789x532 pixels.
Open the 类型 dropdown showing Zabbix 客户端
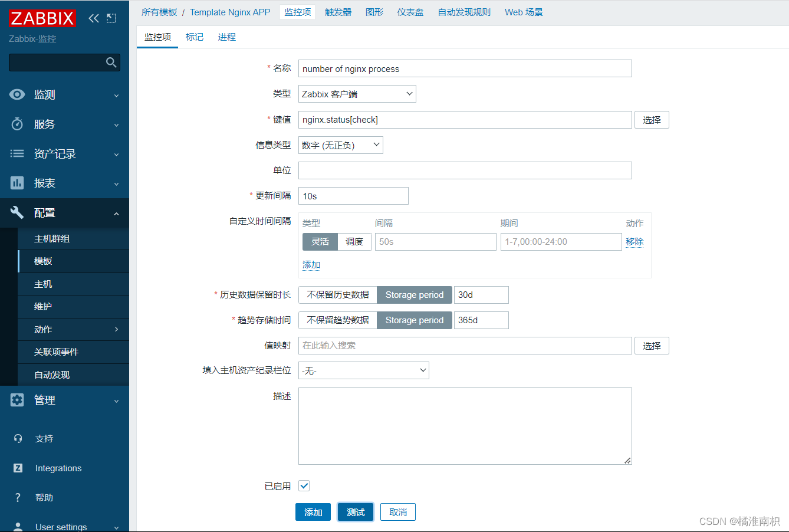(x=357, y=94)
